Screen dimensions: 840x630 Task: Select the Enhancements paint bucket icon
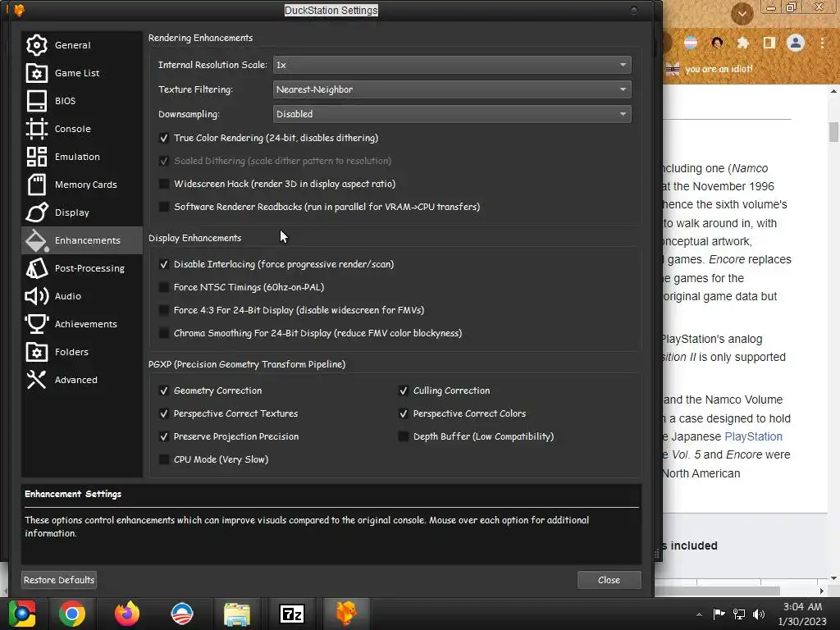(36, 240)
